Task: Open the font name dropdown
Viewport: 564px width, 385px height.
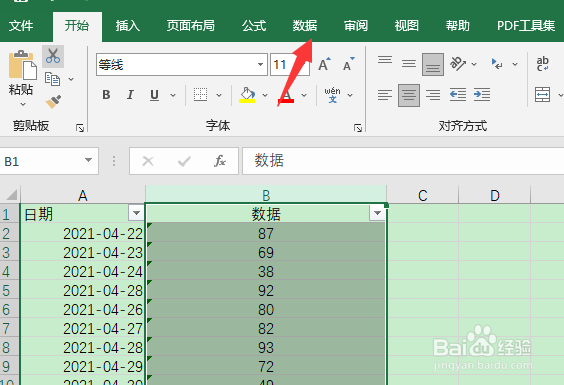Action: 260,64
